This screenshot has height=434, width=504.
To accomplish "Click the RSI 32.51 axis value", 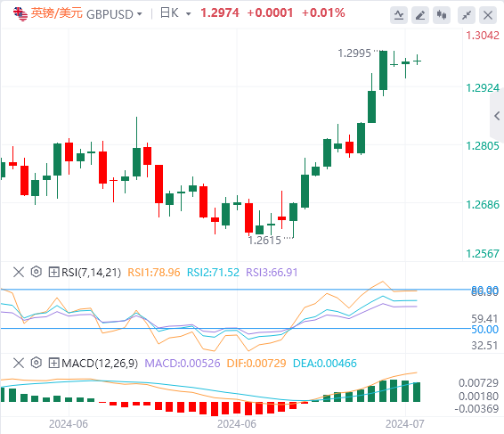I will point(484,346).
